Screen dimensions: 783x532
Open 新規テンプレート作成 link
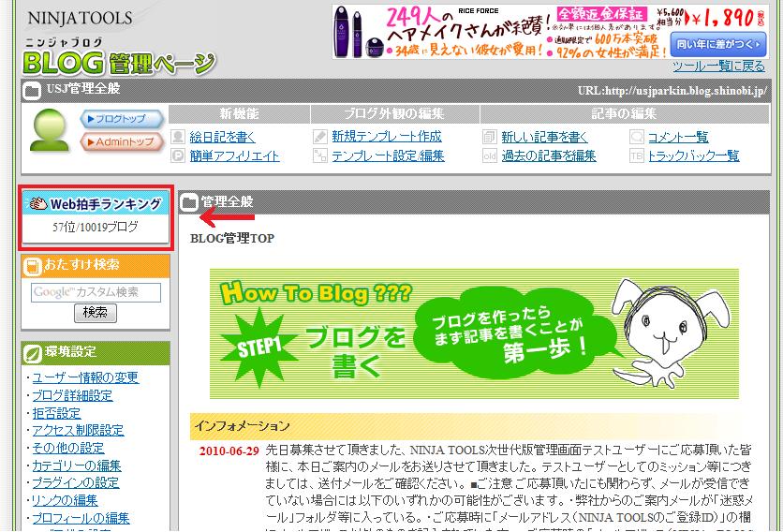[x=387, y=137]
